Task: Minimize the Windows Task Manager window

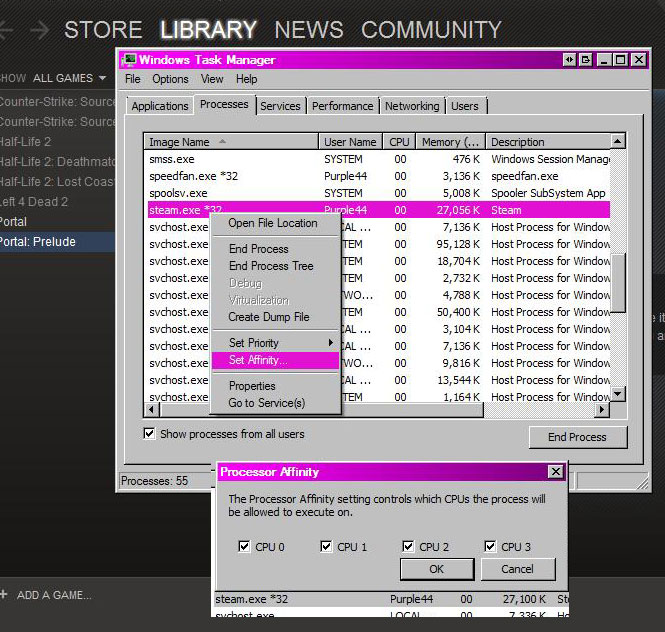Action: tap(604, 60)
